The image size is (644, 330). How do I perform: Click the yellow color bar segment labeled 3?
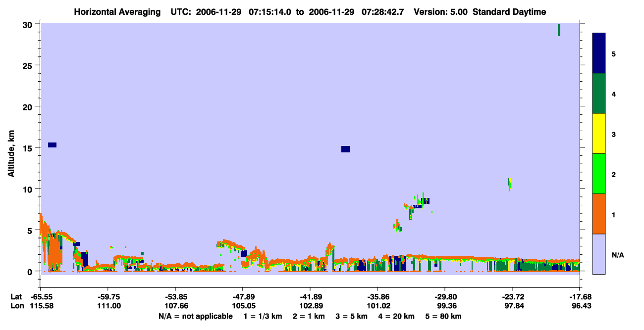tap(599, 134)
